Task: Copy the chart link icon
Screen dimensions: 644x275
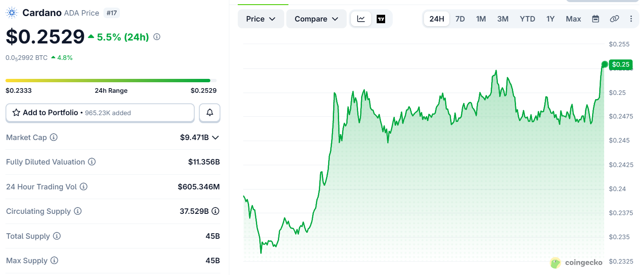Action: click(x=614, y=19)
